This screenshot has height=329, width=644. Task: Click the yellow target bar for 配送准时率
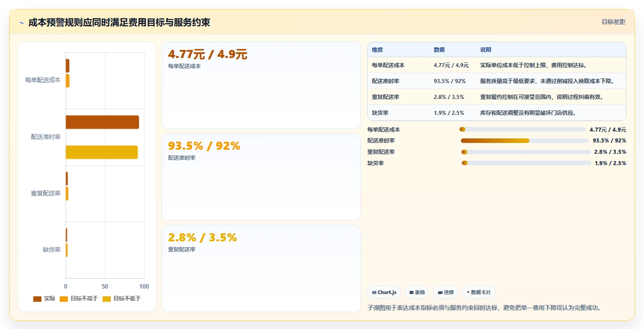[x=102, y=152]
